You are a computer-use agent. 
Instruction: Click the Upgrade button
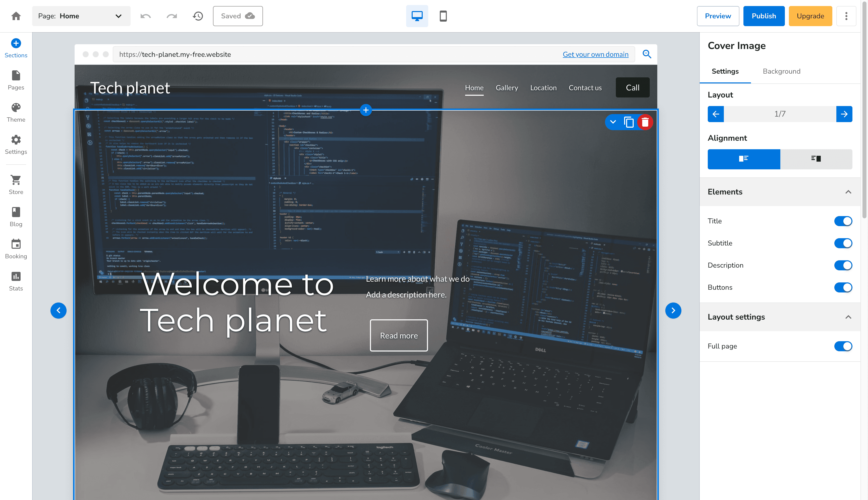(x=810, y=16)
